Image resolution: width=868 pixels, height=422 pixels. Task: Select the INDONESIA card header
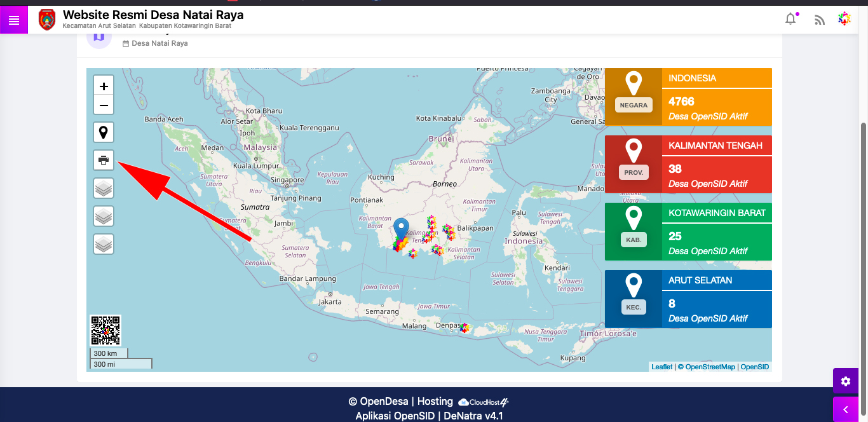pyautogui.click(x=717, y=78)
